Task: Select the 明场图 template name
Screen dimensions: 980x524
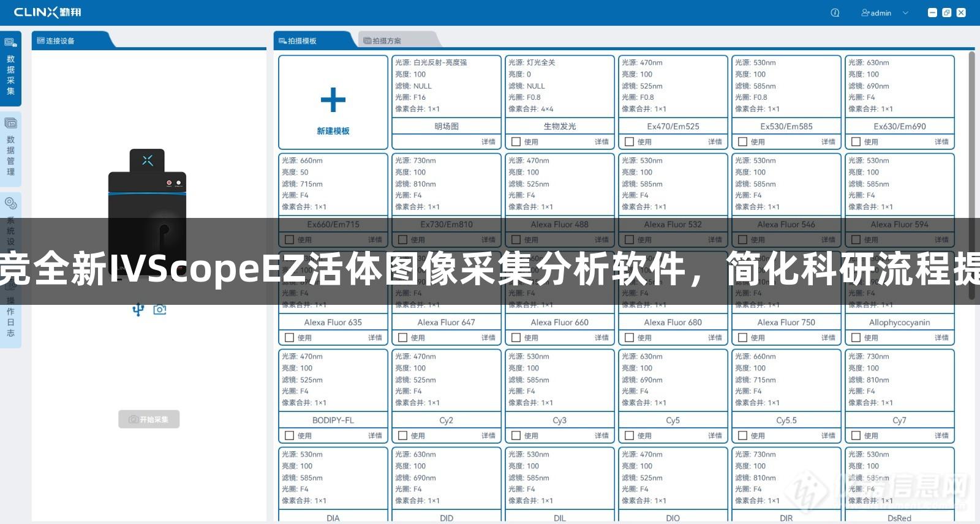Action: [x=447, y=127]
